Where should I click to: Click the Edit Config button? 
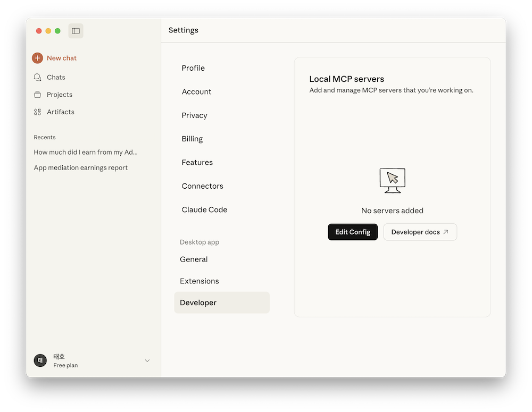coord(353,232)
